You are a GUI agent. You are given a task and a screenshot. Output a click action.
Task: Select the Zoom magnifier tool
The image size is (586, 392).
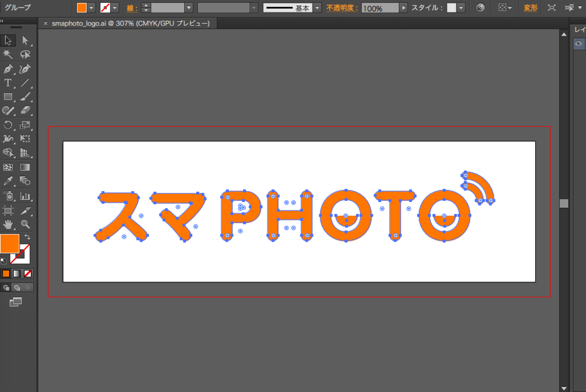click(25, 224)
